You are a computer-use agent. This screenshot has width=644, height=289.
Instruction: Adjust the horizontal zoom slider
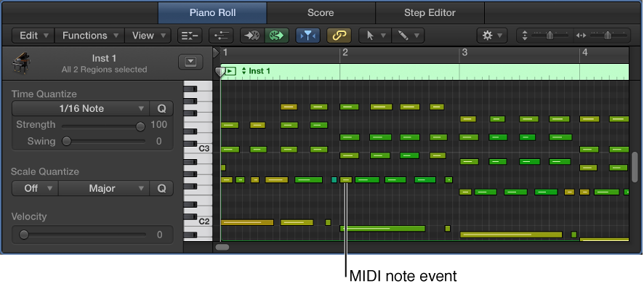[x=608, y=36]
